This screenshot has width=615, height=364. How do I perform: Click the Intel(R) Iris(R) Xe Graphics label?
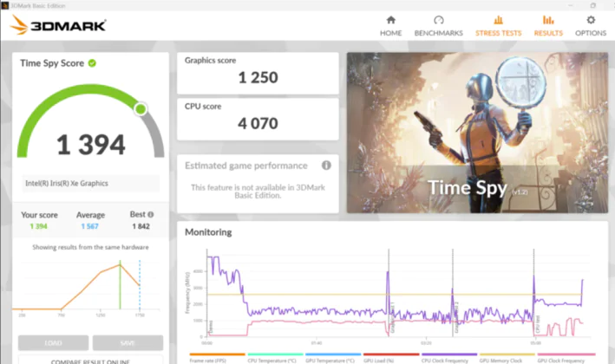[67, 183]
